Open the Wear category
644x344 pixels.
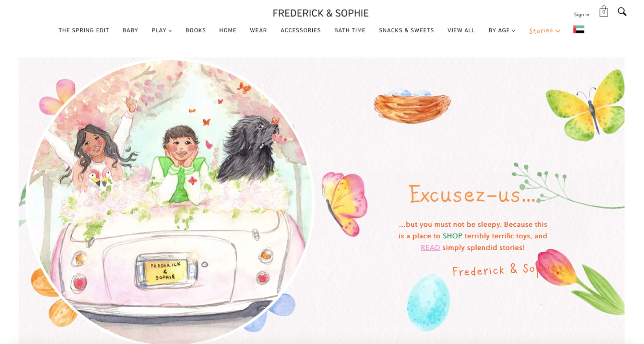258,30
